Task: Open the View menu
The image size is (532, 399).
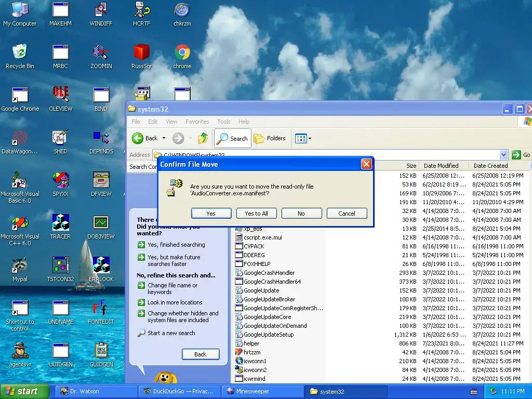Action: (x=171, y=122)
